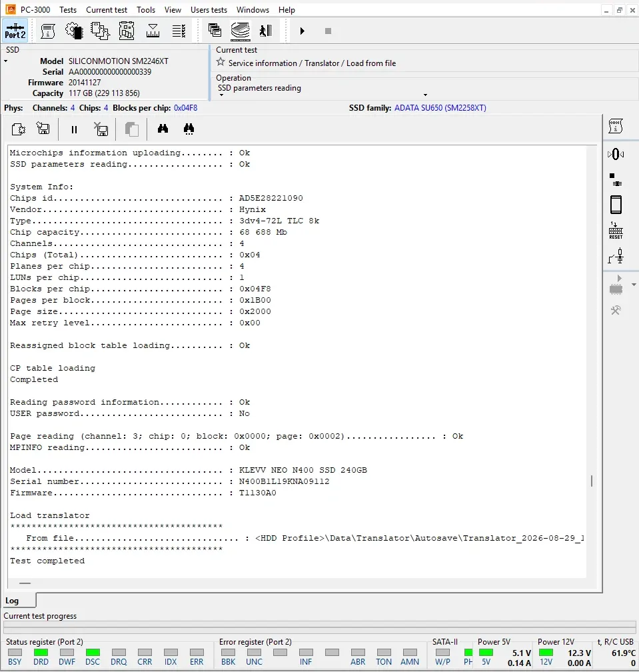Click the serial number N400B1L19KNA09112 in log
Screen dimensions: 639x672
[285, 481]
